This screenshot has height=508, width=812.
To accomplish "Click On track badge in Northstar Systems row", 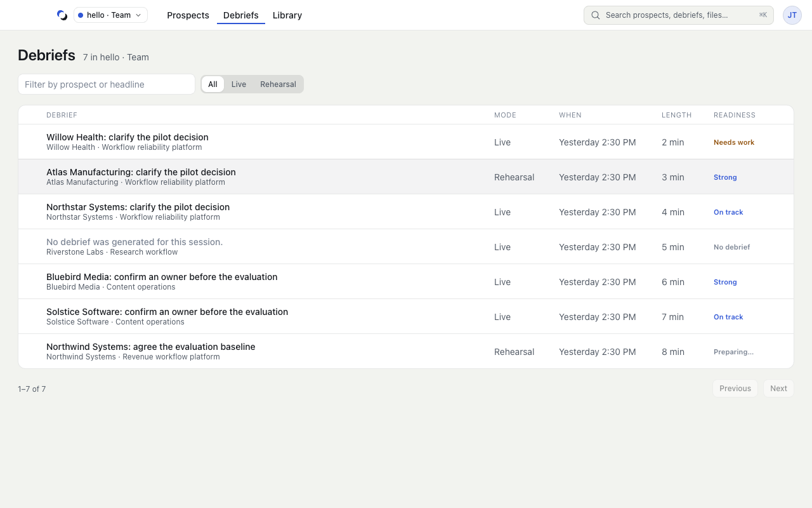I will pyautogui.click(x=728, y=212).
